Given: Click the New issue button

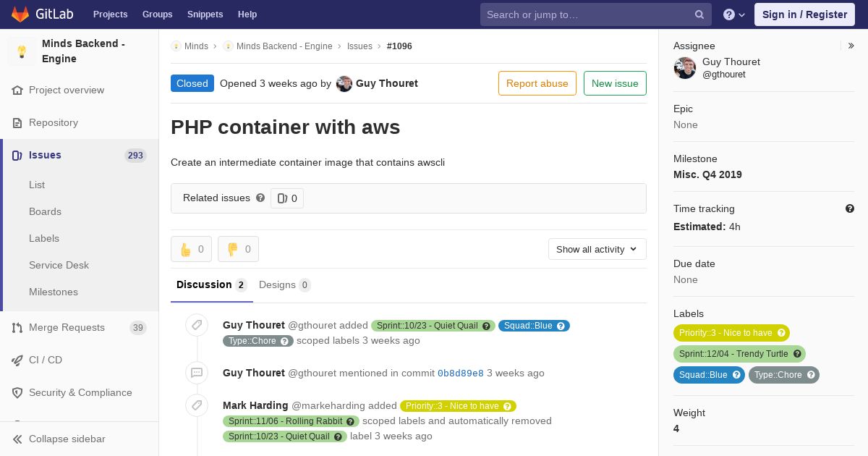Looking at the screenshot, I should tap(615, 83).
